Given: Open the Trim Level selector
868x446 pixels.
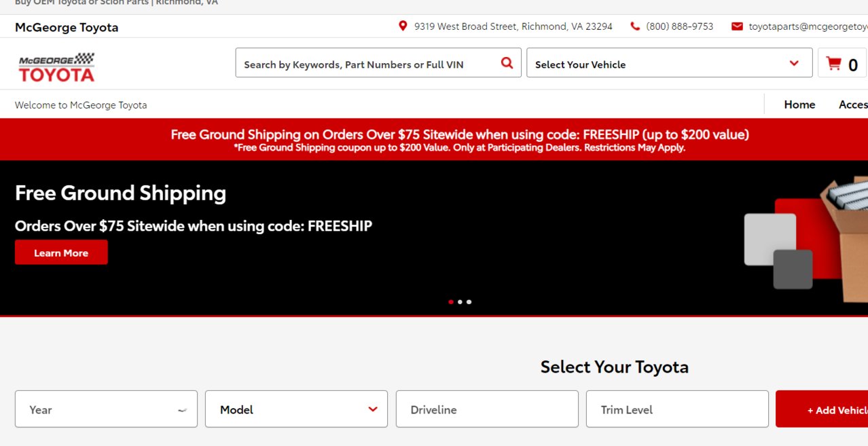Looking at the screenshot, I should [677, 409].
